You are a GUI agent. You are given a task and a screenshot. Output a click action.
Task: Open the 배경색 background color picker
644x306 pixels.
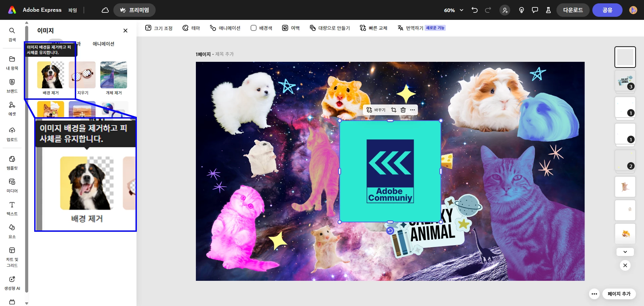click(261, 28)
